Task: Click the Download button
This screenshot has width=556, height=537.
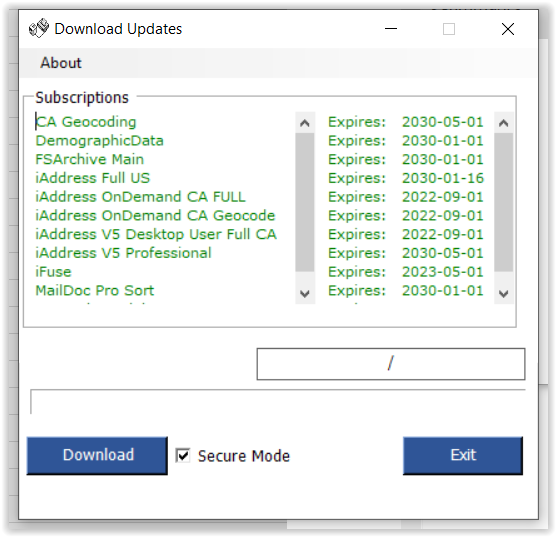Action: [97, 455]
